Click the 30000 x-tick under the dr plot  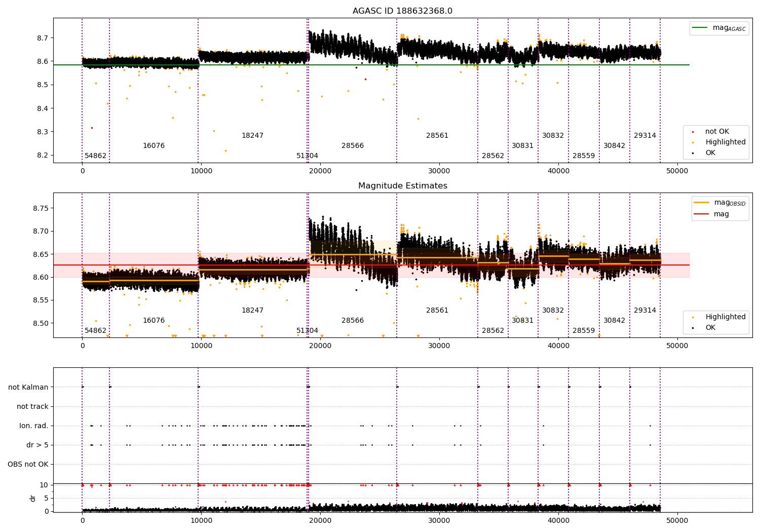click(439, 520)
